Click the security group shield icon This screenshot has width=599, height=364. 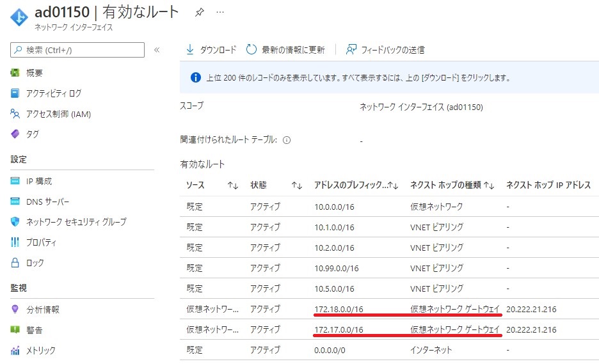[15, 222]
